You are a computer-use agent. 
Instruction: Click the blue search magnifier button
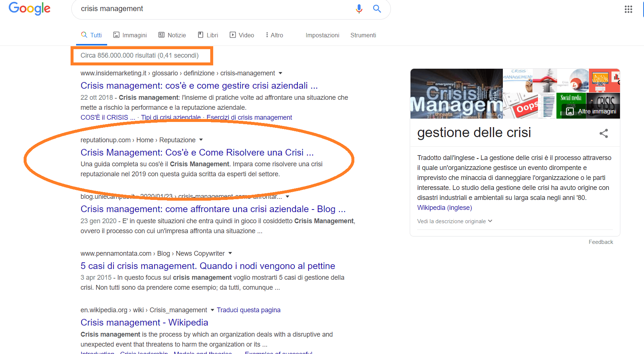376,9
